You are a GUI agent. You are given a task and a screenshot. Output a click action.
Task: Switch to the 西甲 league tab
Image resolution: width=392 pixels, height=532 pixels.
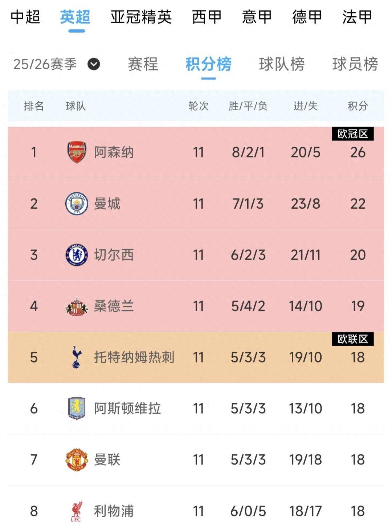[x=207, y=17]
